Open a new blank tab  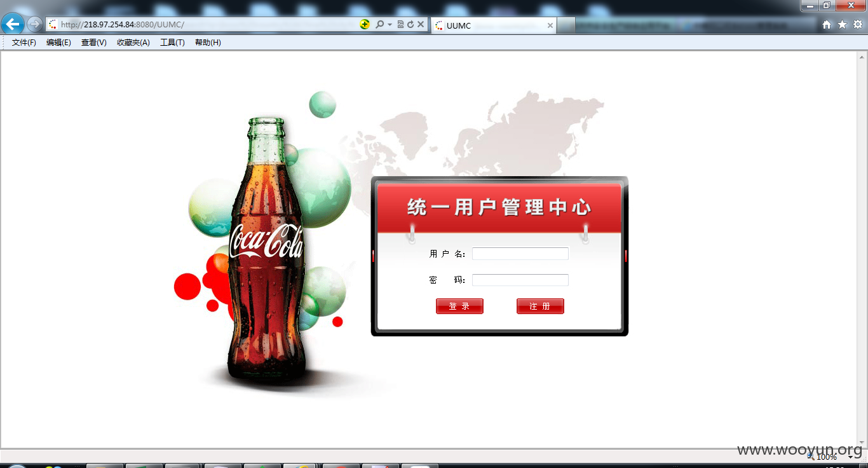pyautogui.click(x=566, y=25)
